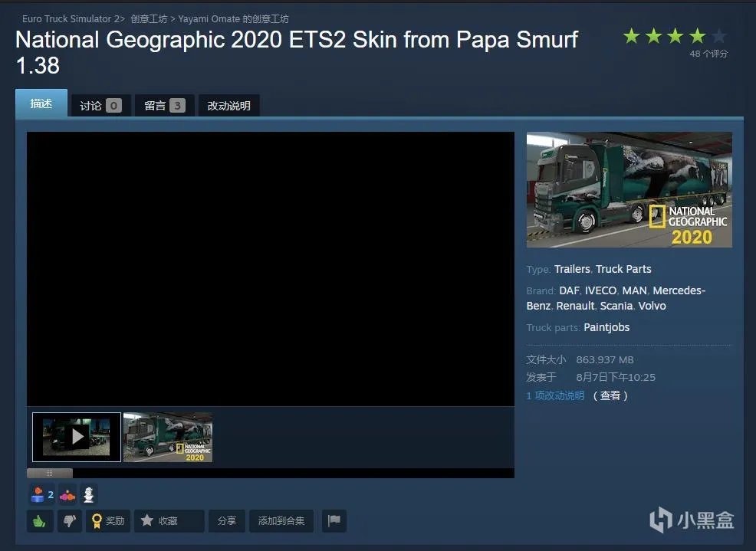Favorite the item with 收藏 star button
The height and width of the screenshot is (551, 756).
(168, 521)
